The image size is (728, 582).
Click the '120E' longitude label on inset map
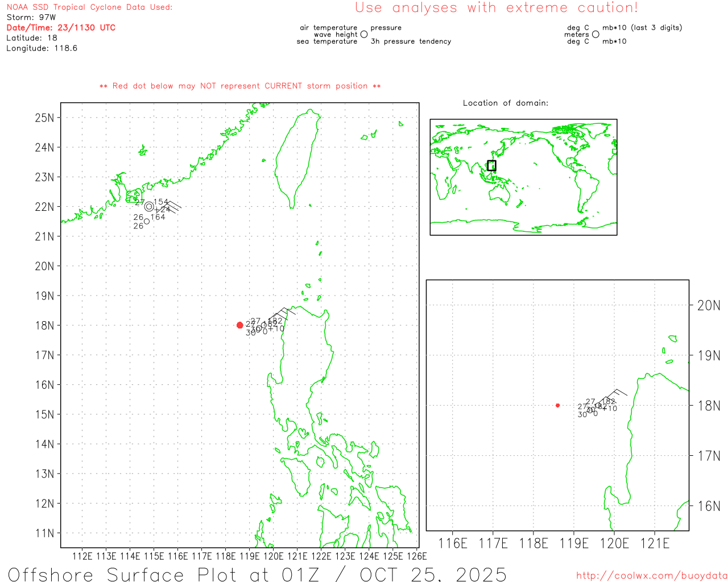(x=614, y=543)
